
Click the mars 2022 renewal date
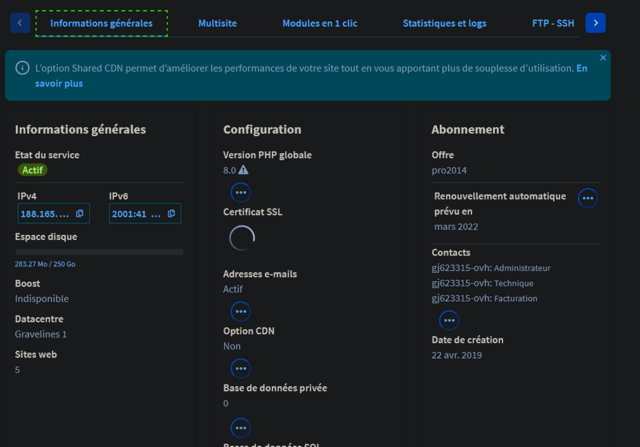[456, 227]
